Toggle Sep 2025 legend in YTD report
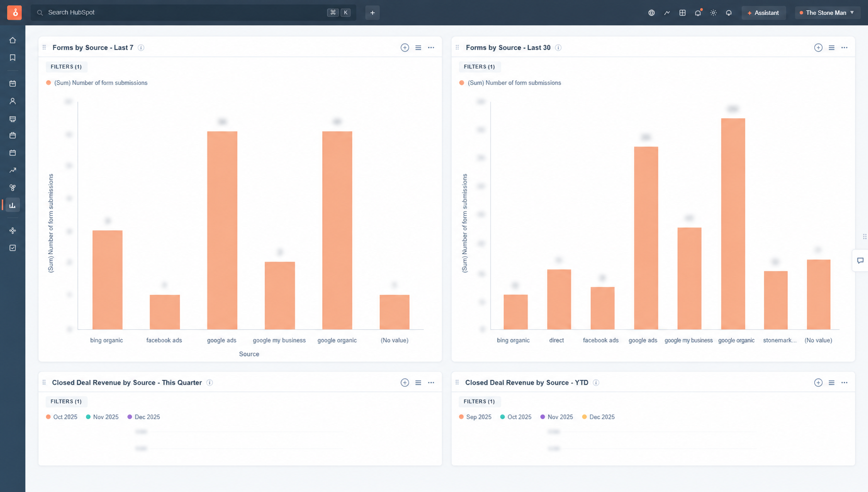Image resolution: width=868 pixels, height=492 pixels. (x=475, y=417)
